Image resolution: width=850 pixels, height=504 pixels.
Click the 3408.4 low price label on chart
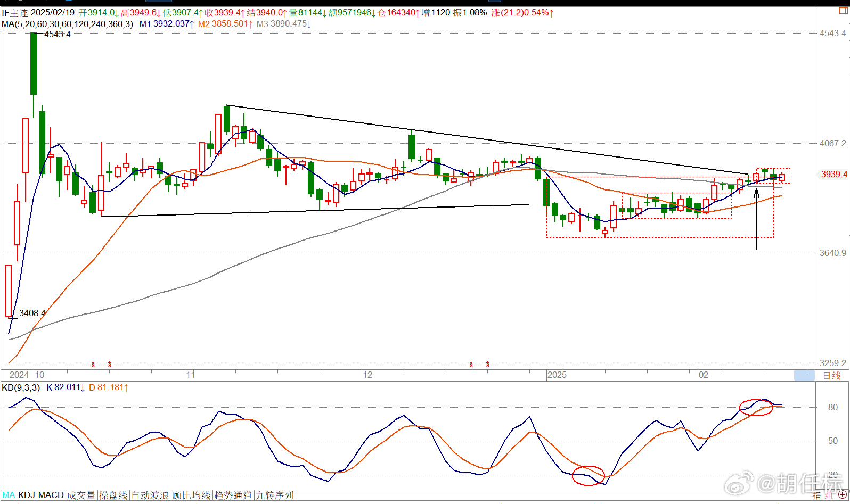(x=32, y=313)
